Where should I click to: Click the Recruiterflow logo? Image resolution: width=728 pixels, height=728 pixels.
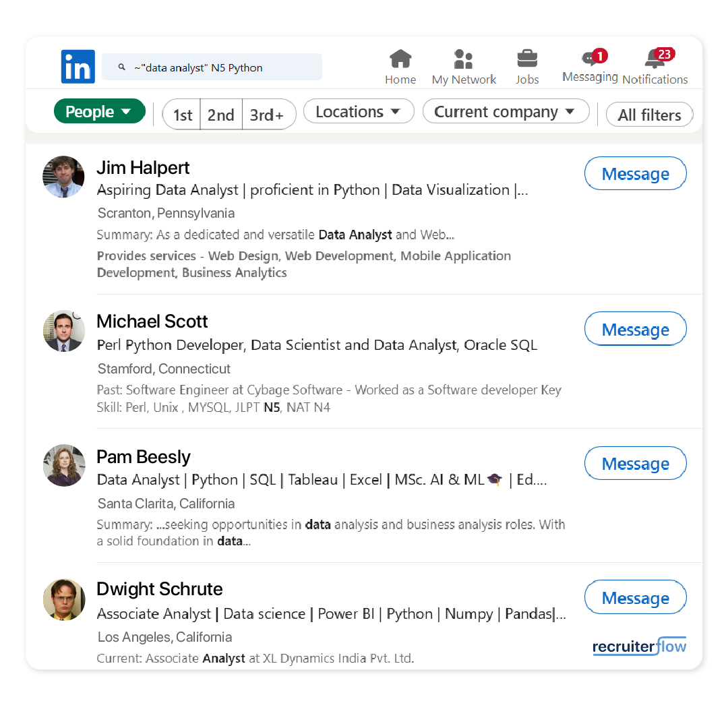coord(639,646)
